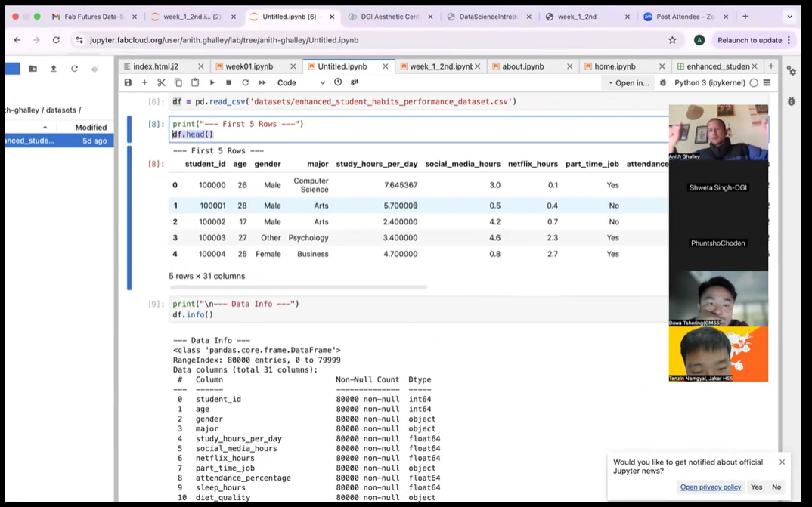
Task: Click the dataframe horizontal scrollbar
Action: [299, 287]
